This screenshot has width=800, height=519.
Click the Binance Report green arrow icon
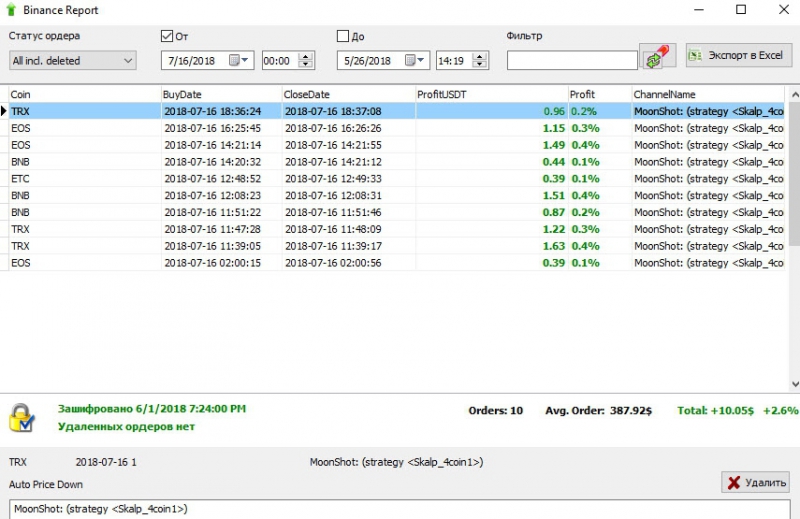pos(11,10)
